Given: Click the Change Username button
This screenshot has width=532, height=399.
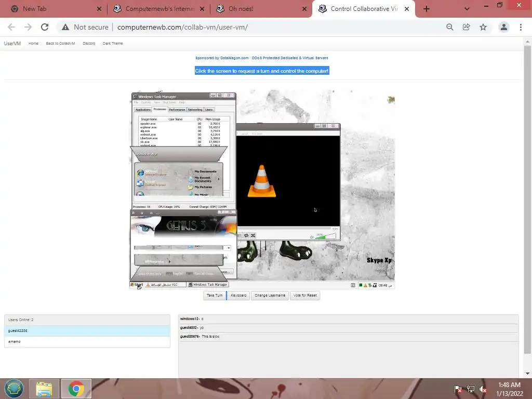Looking at the screenshot, I should 270,296.
